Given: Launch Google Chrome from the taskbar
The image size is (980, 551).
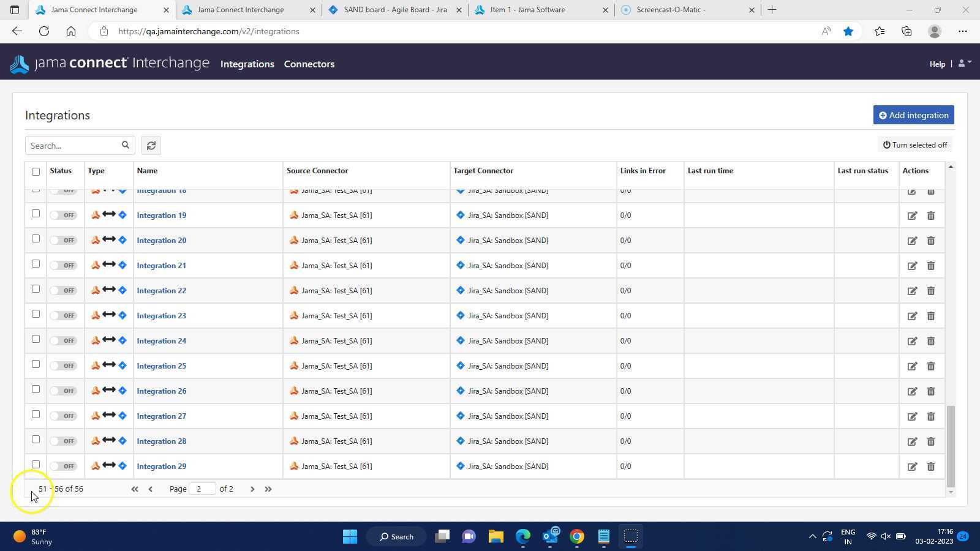Looking at the screenshot, I should [x=576, y=536].
